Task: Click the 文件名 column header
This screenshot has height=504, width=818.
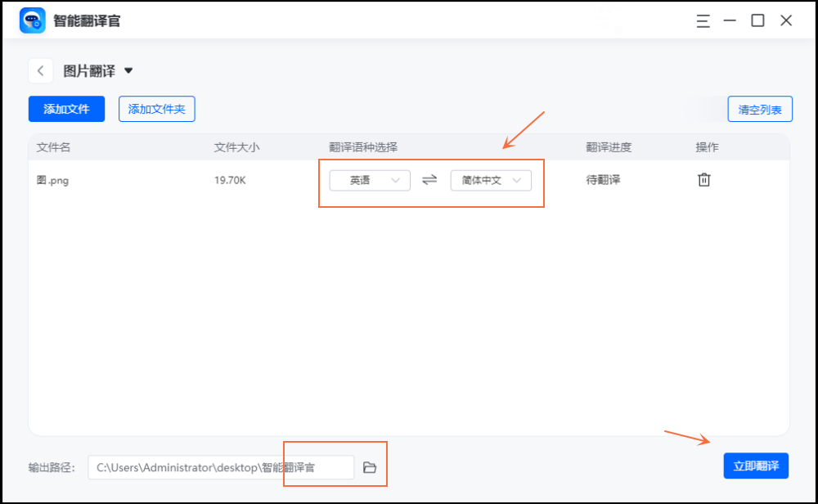Action: [x=53, y=147]
